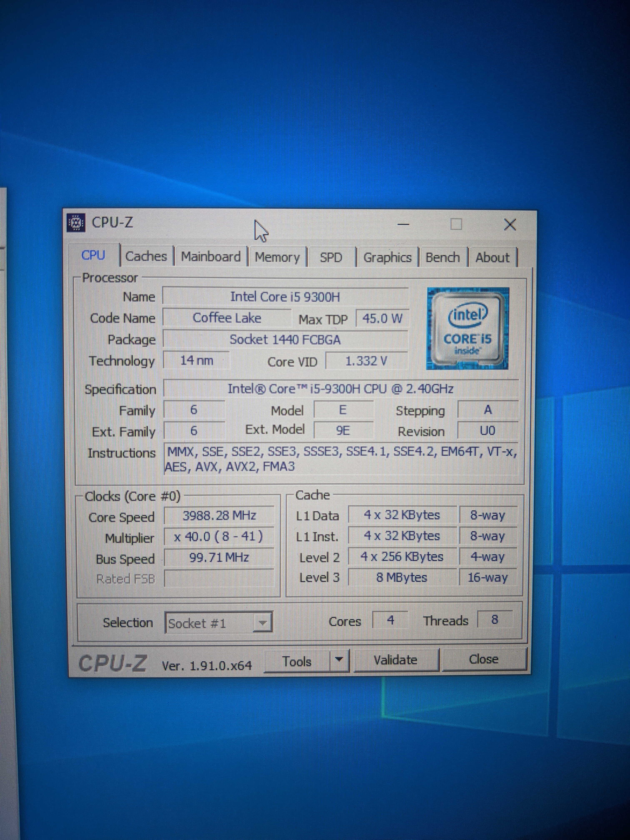630x840 pixels.
Task: Click the Core Speed value field
Action: (219, 515)
